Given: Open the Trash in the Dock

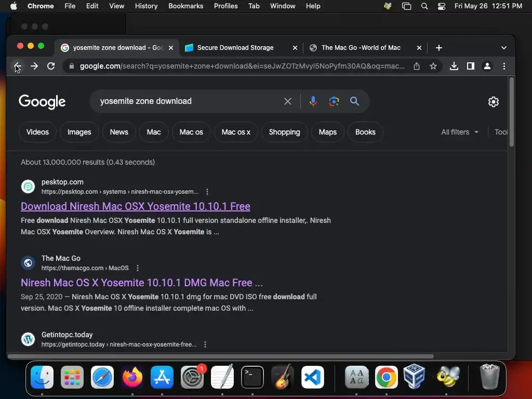Looking at the screenshot, I should [489, 376].
